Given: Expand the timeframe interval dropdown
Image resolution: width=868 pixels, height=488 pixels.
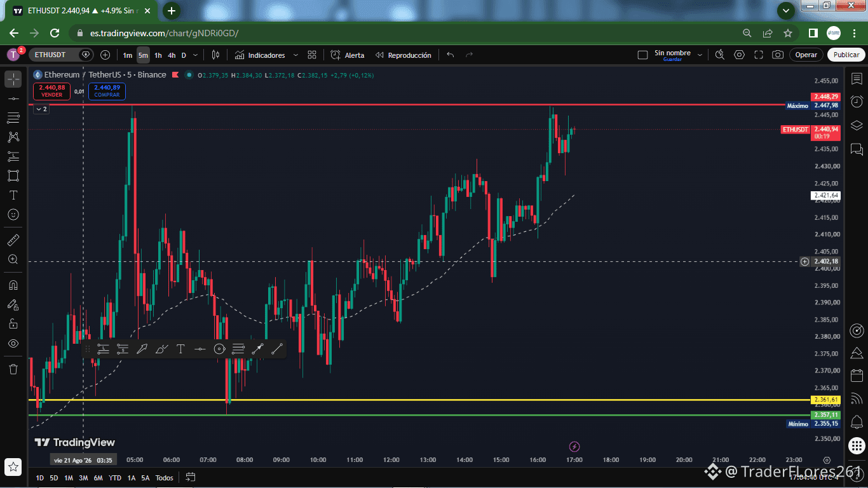Looking at the screenshot, I should tap(195, 55).
